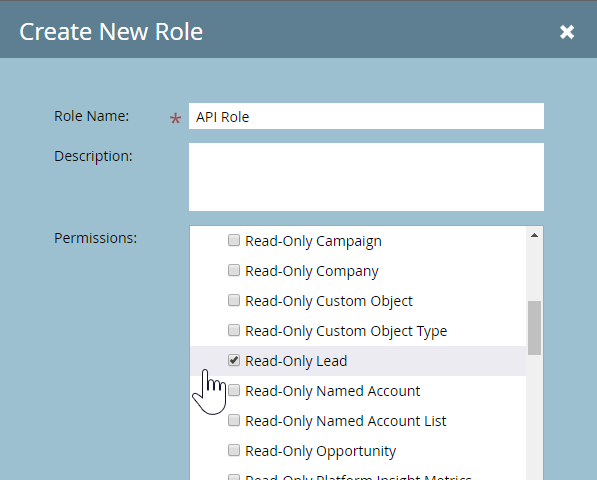Tick the Read-Only Opportunity checkbox
The image size is (597, 480).
(x=234, y=450)
